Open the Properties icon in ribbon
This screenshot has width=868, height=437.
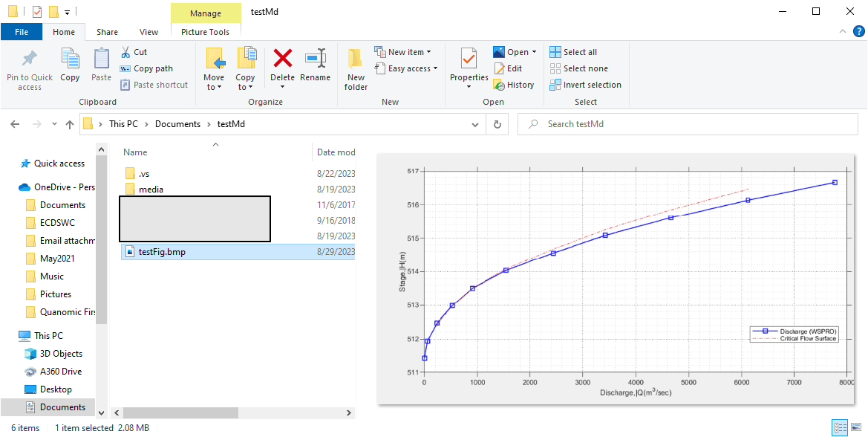[469, 59]
